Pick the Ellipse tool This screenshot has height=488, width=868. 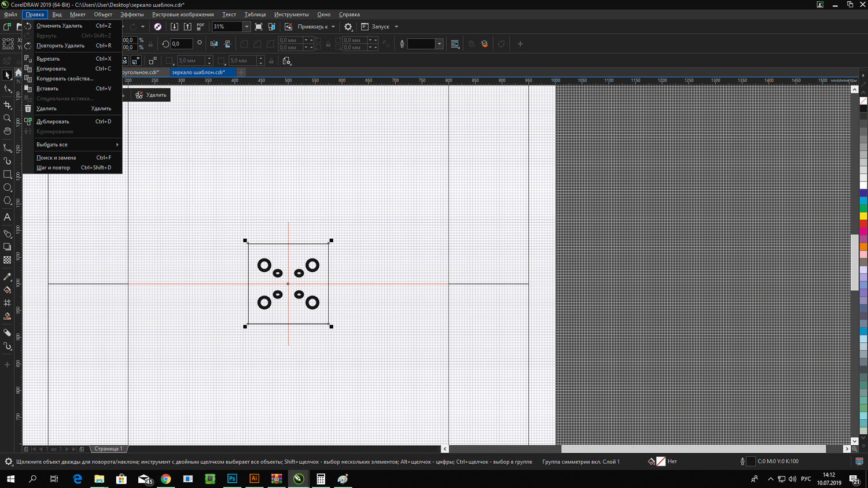click(8, 187)
